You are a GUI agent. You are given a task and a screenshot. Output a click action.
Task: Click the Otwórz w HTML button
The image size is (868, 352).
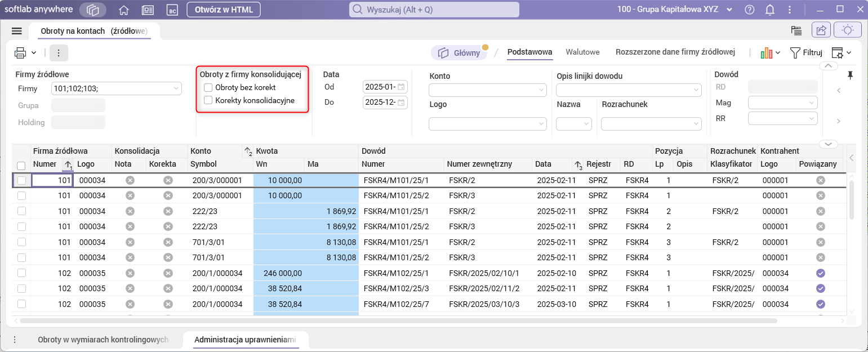coord(224,10)
